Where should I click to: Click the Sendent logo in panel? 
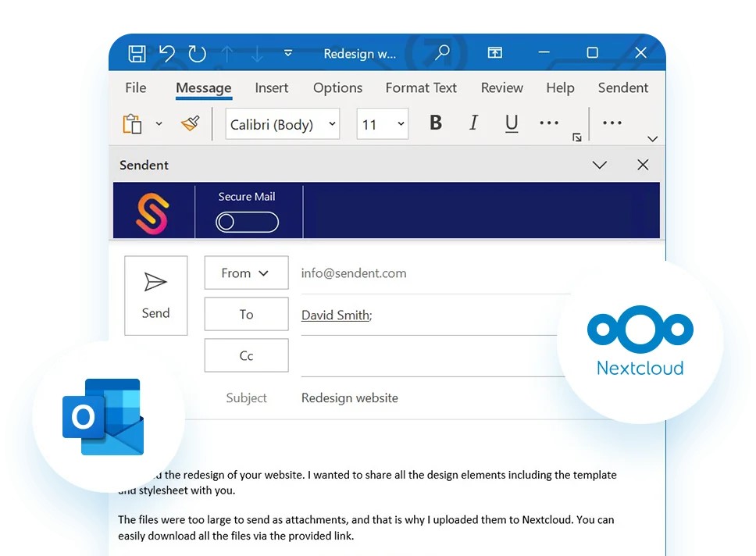pos(152,212)
